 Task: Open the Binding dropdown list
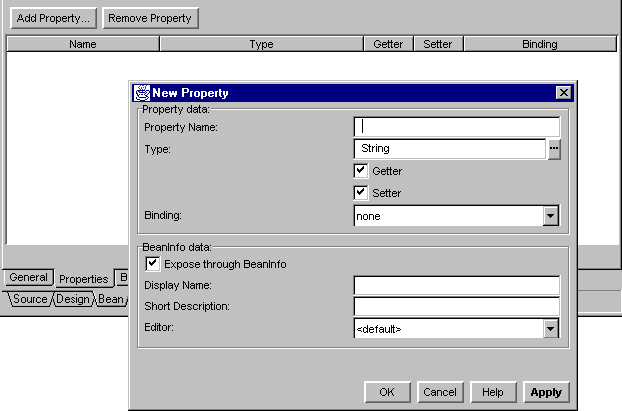click(x=550, y=216)
